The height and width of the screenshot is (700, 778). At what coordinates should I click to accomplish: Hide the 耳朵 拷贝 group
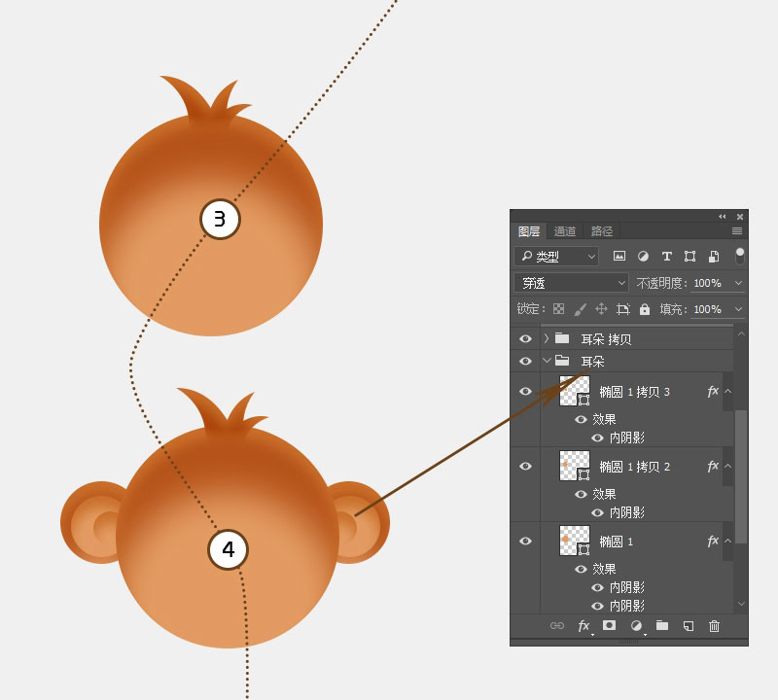tap(525, 339)
